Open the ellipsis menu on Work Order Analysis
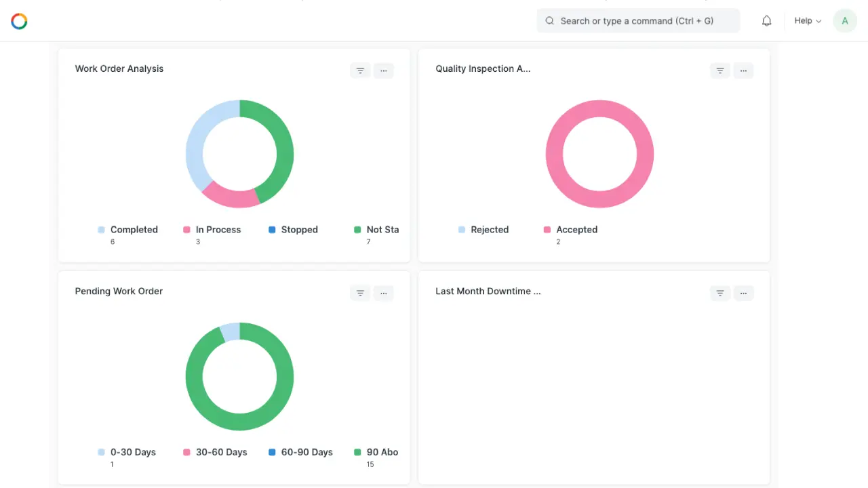The width and height of the screenshot is (868, 488). (x=384, y=70)
